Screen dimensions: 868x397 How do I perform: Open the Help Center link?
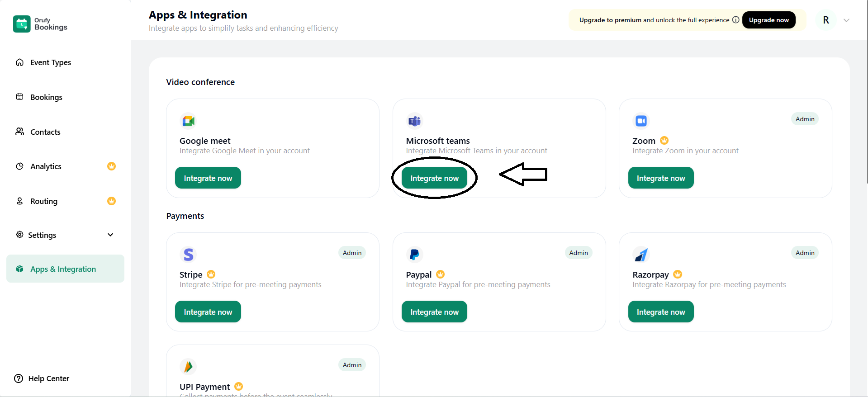coord(48,378)
